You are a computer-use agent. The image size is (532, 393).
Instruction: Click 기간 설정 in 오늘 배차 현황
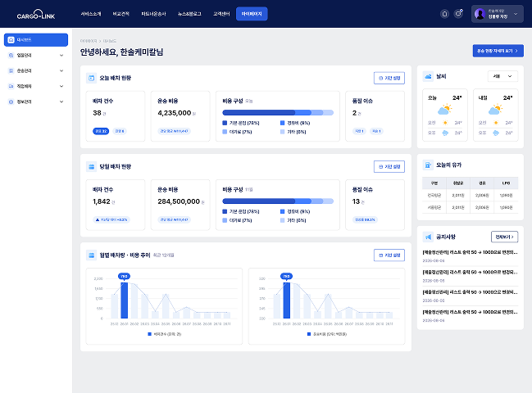[x=389, y=78]
